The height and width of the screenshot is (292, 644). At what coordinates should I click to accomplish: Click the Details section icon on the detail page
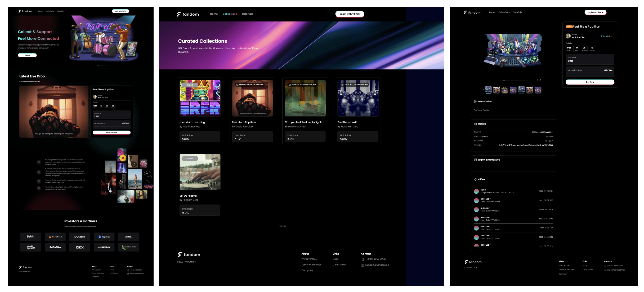(475, 124)
